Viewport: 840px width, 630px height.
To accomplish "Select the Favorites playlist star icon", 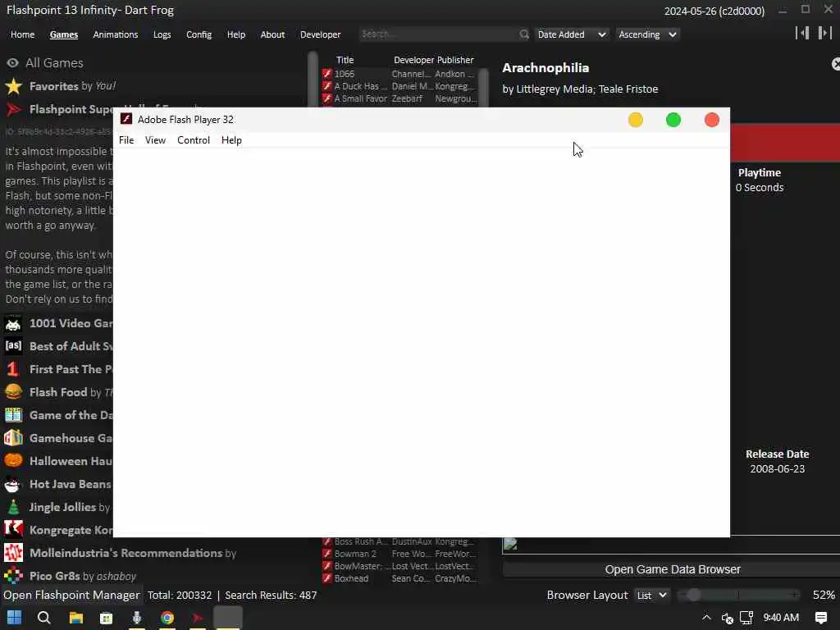I will pyautogui.click(x=13, y=86).
